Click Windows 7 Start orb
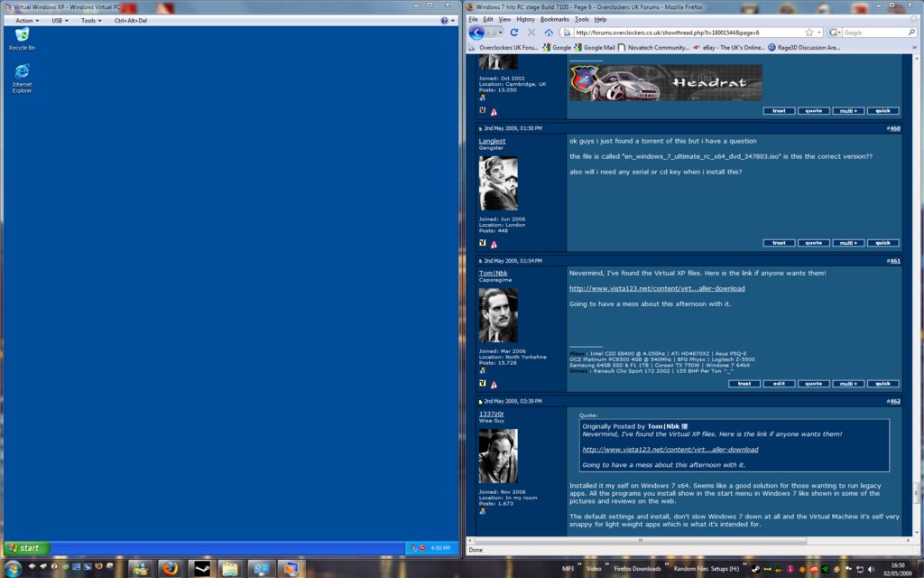 coord(11,569)
